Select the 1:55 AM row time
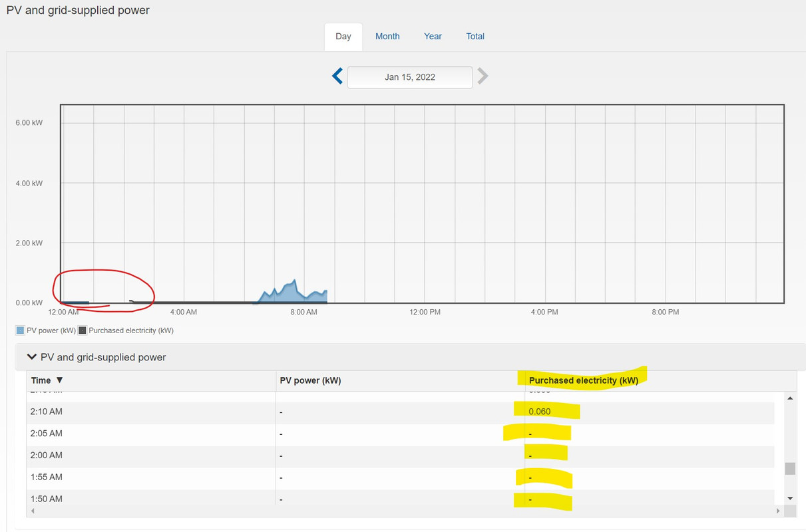The width and height of the screenshot is (806, 532). 47,477
